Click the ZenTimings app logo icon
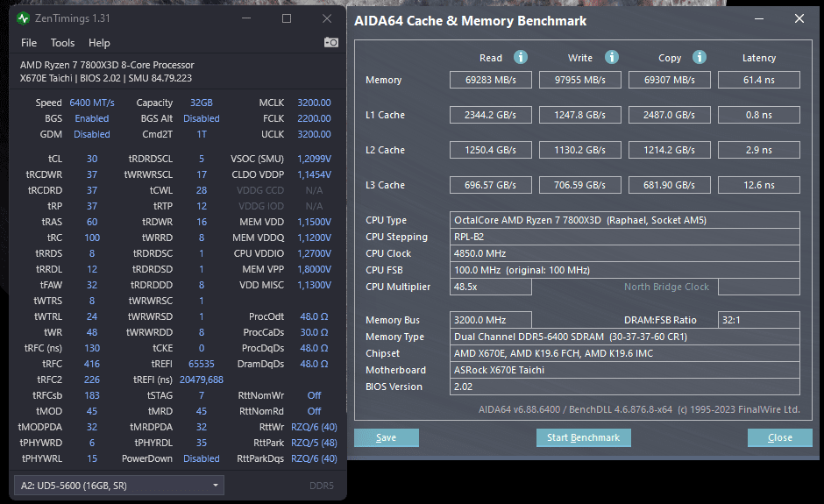 [x=23, y=18]
